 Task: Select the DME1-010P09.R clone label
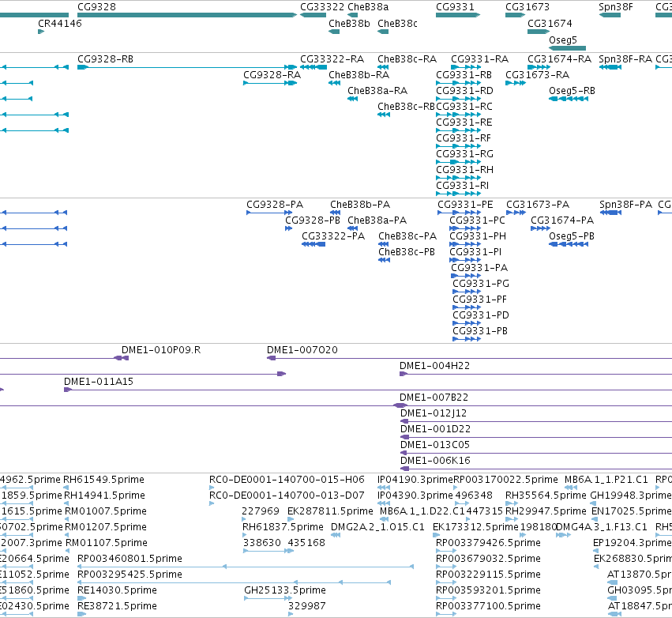tap(161, 350)
